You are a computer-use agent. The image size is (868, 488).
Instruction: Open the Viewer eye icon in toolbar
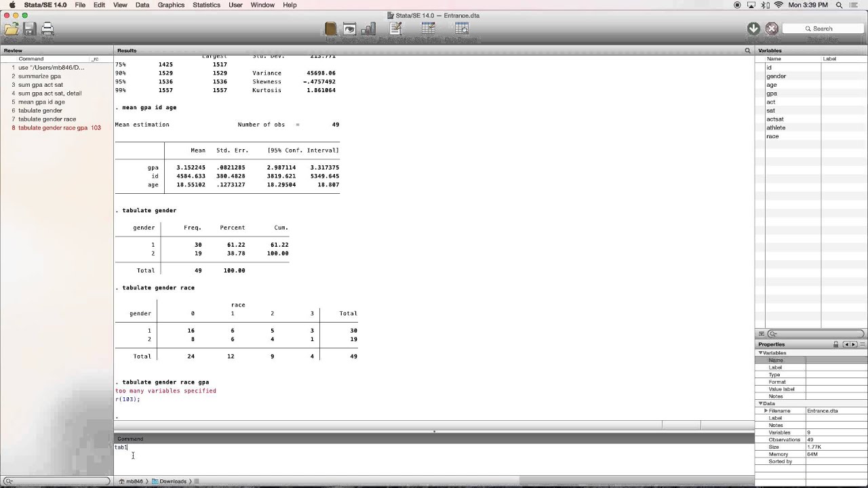click(x=349, y=28)
